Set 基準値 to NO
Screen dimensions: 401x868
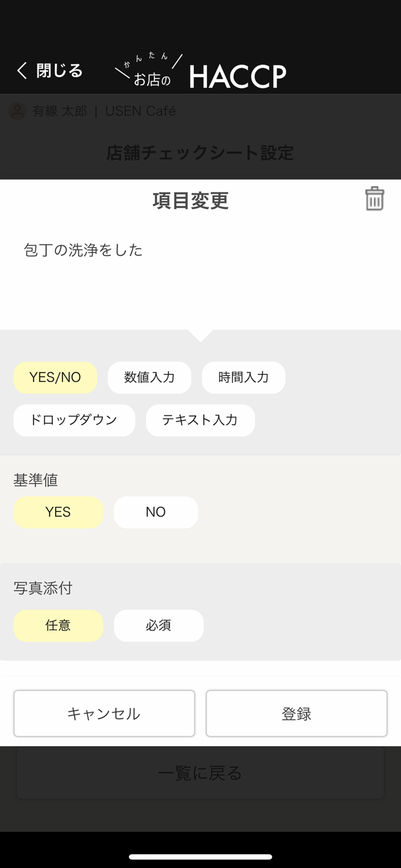pos(156,512)
